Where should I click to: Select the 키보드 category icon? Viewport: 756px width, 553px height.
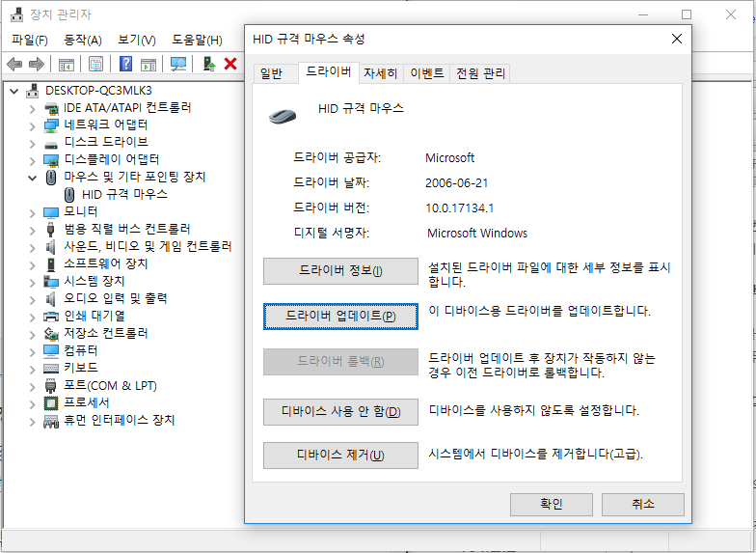click(x=51, y=369)
